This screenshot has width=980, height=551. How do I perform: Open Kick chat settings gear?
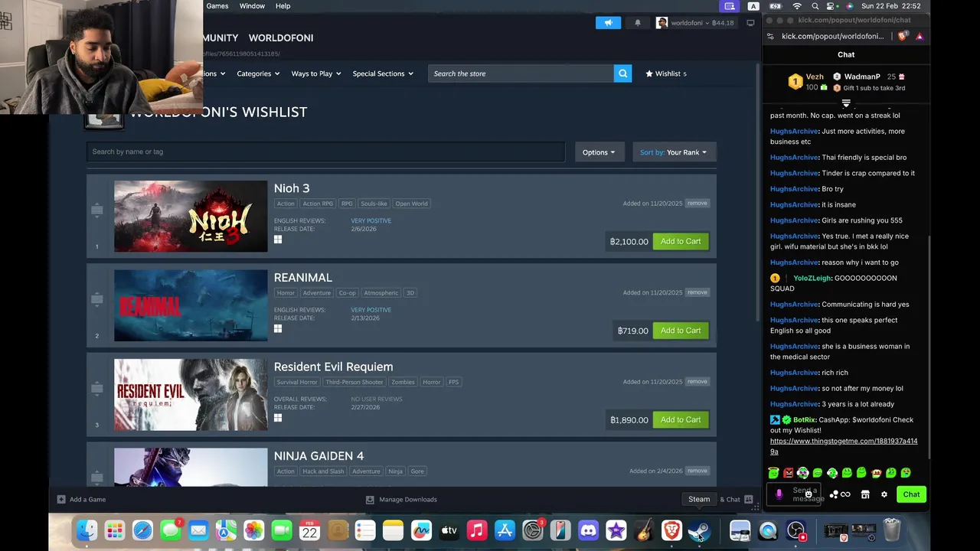[x=884, y=494]
